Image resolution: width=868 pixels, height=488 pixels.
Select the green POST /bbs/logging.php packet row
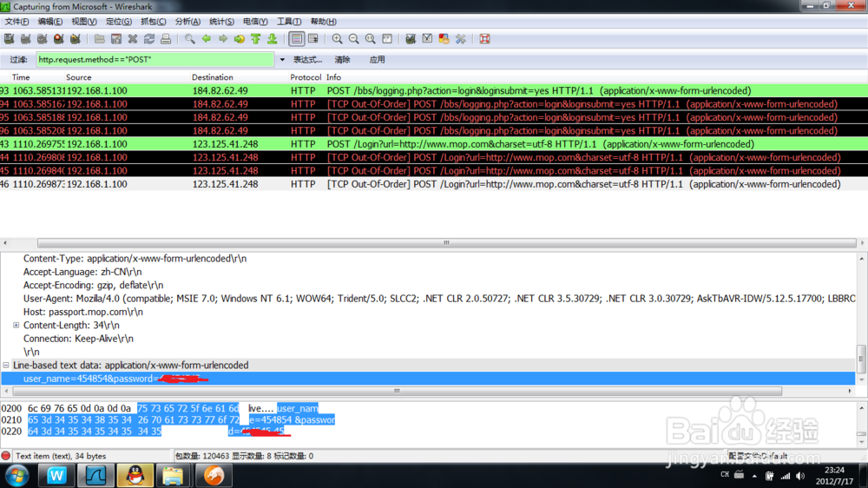click(434, 91)
